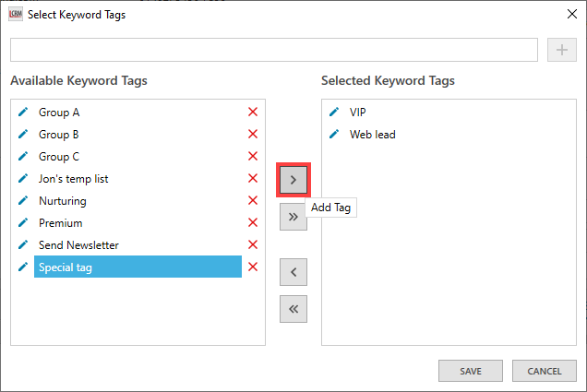Edit the Jon's temp list tag
The width and height of the screenshot is (587, 392).
(x=23, y=179)
